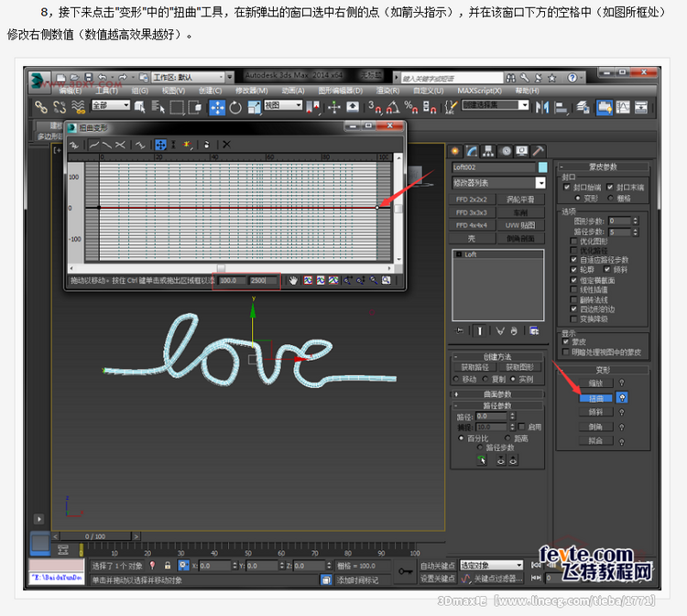Expand the Loft item in modifier stack
Viewport: 687px width, 616px height.
click(x=459, y=254)
